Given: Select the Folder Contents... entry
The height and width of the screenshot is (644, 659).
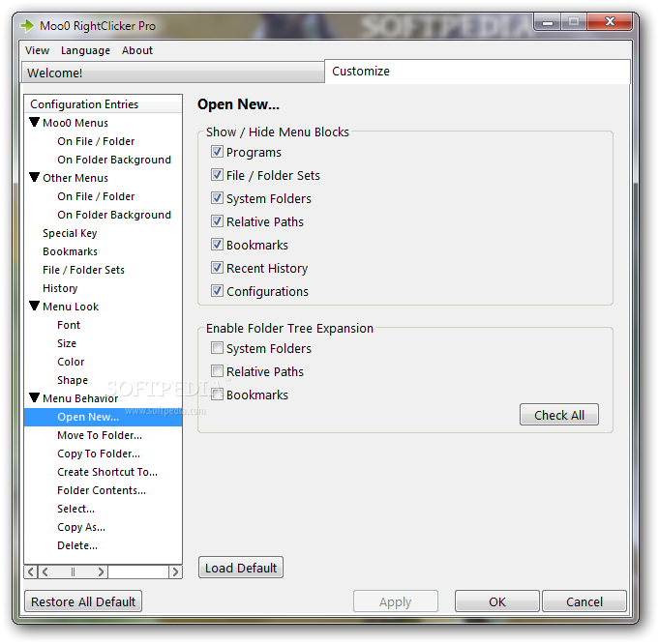Looking at the screenshot, I should [102, 490].
